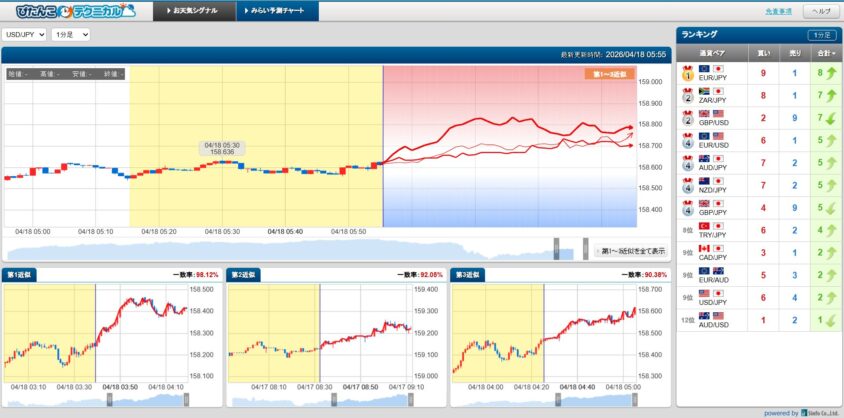
Task: Click the ぴたんこテクニカル logo
Action: tap(68, 11)
